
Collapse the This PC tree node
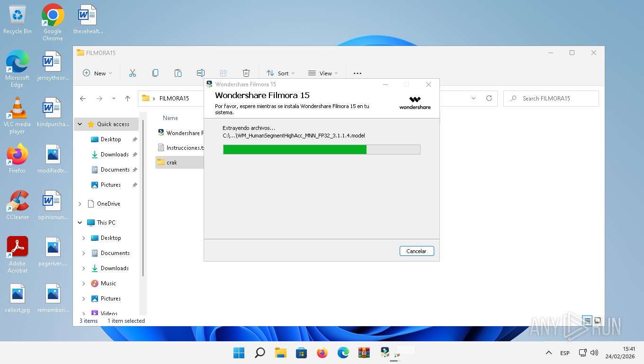coord(80,223)
